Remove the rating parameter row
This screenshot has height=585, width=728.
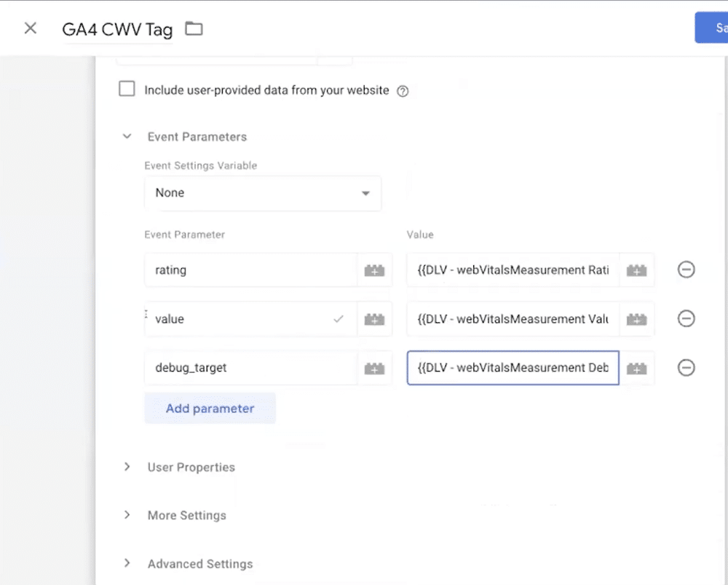pos(686,270)
